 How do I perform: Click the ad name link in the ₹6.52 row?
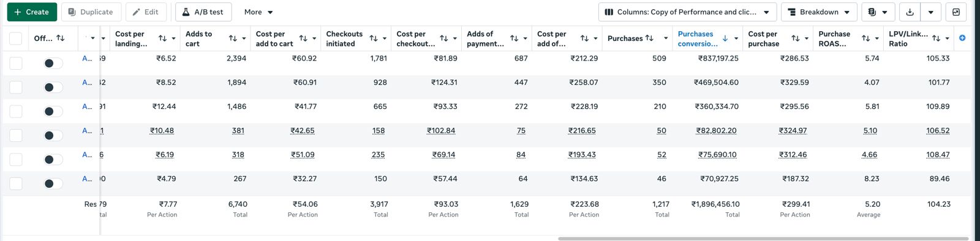pos(87,58)
